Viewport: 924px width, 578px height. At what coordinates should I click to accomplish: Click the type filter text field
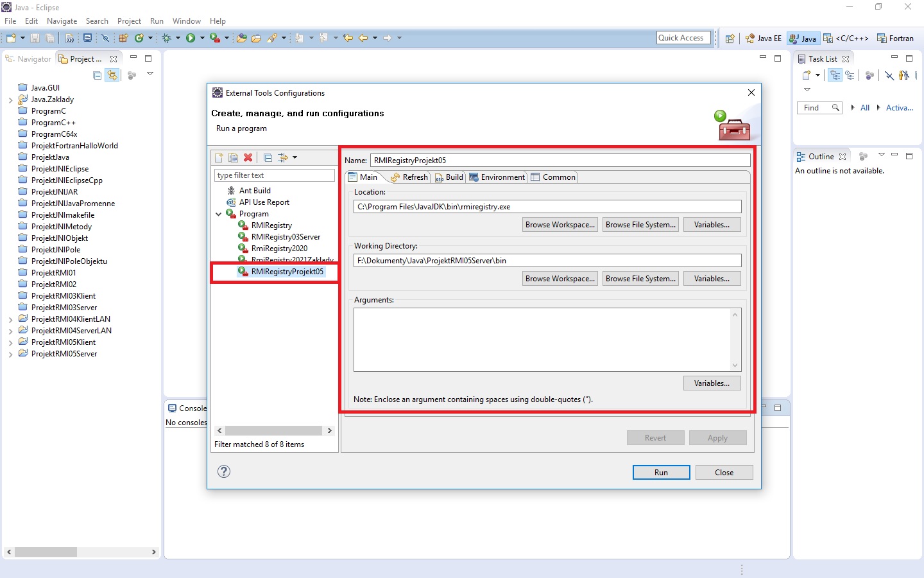(x=275, y=175)
